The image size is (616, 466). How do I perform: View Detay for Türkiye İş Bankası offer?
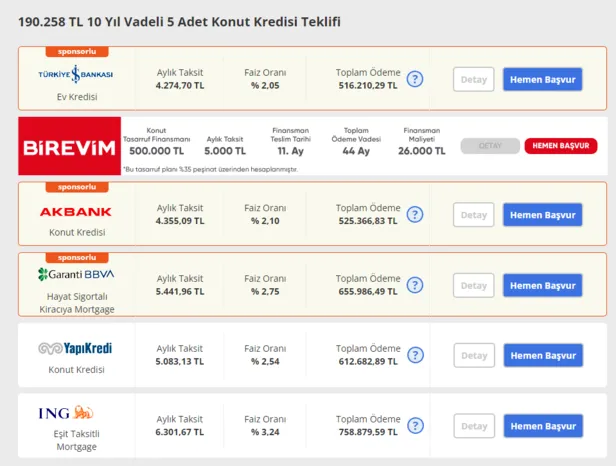click(x=473, y=79)
